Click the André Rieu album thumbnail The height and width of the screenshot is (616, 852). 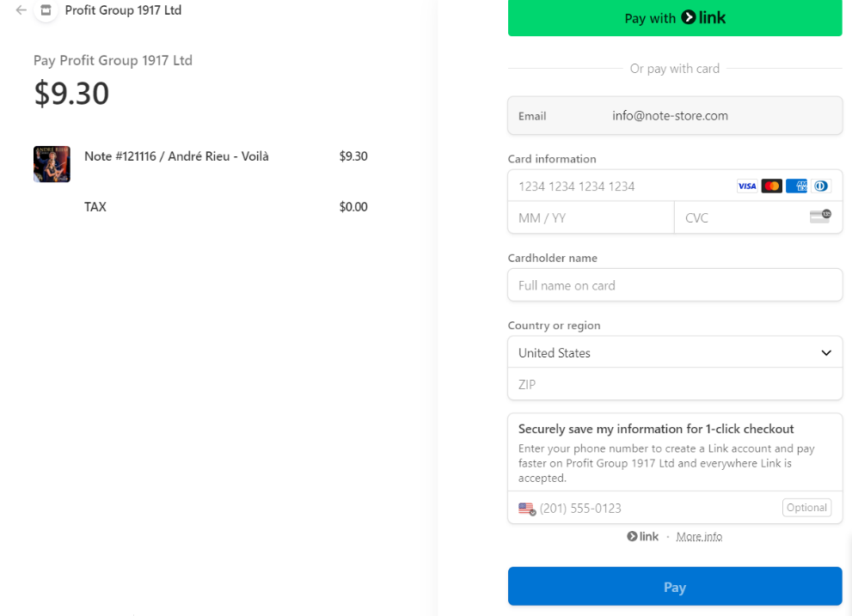coord(52,163)
